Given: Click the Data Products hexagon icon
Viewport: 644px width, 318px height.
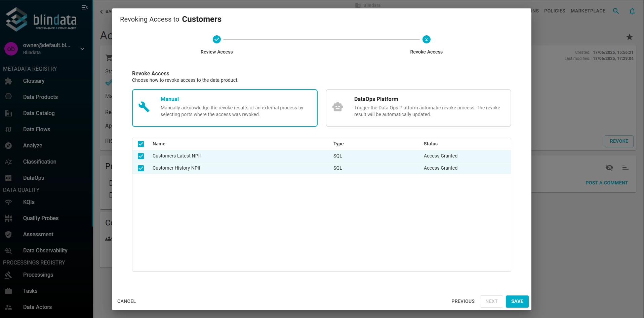Looking at the screenshot, I should [x=8, y=97].
